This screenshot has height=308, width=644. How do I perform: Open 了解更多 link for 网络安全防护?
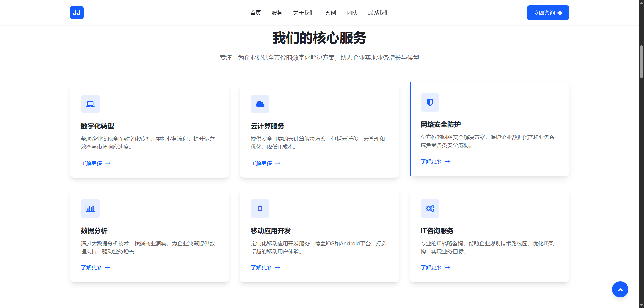point(435,161)
